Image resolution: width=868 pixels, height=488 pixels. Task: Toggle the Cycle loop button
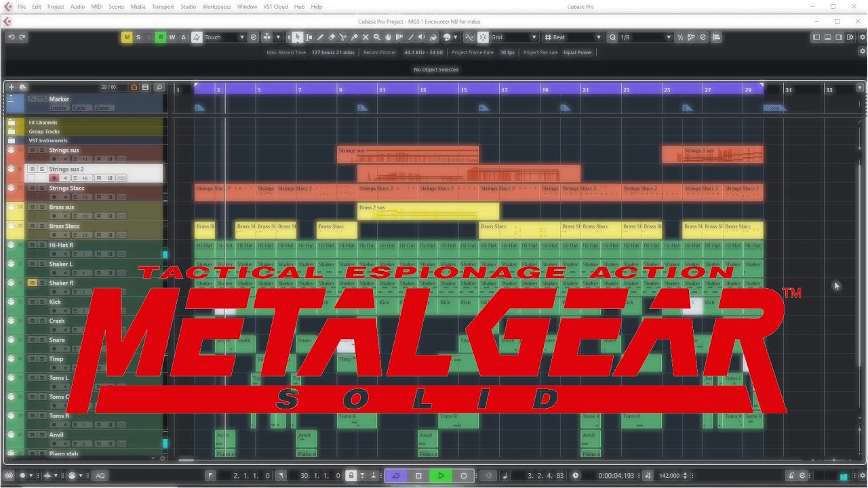click(x=395, y=475)
